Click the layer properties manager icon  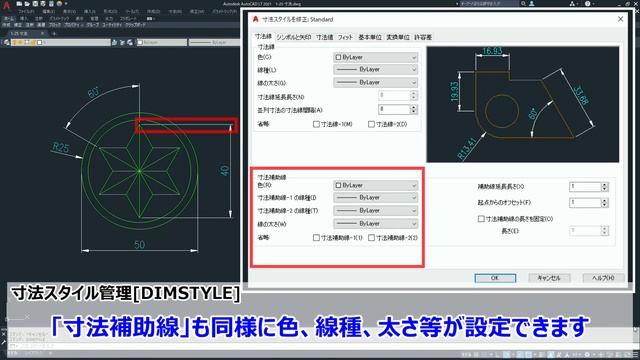(x=6, y=42)
